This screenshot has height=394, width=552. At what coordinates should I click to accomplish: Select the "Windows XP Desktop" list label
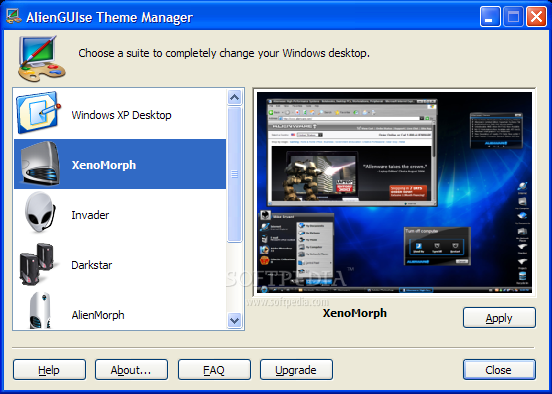[x=121, y=115]
